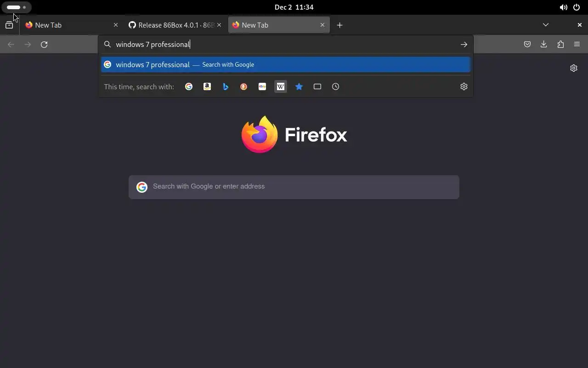The height and width of the screenshot is (368, 588).
Task: Click in the address bar text field
Action: click(285, 45)
